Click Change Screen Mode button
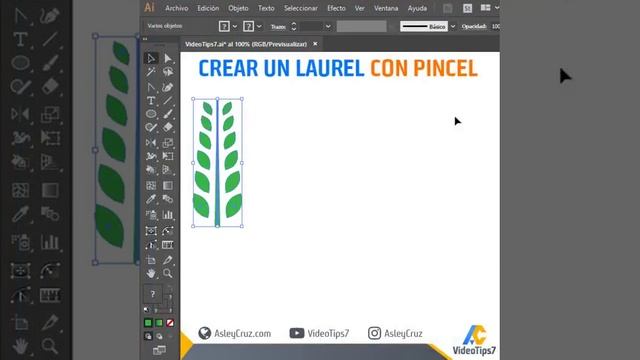 point(159,350)
